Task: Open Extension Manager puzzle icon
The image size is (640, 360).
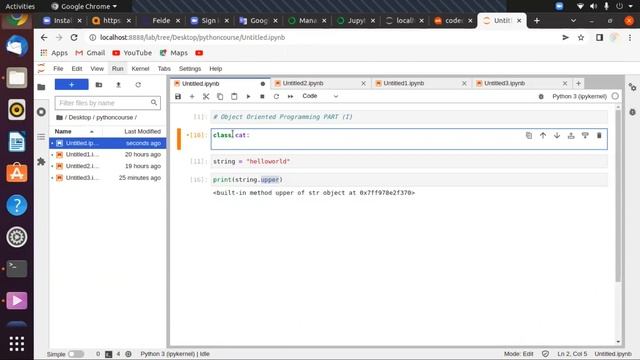Action: [x=41, y=162]
